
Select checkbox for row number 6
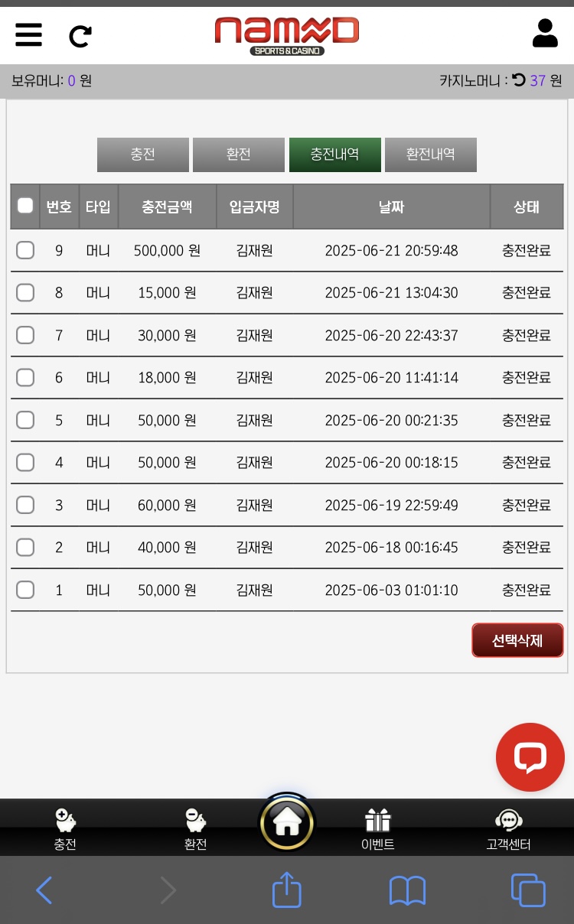pyautogui.click(x=25, y=377)
